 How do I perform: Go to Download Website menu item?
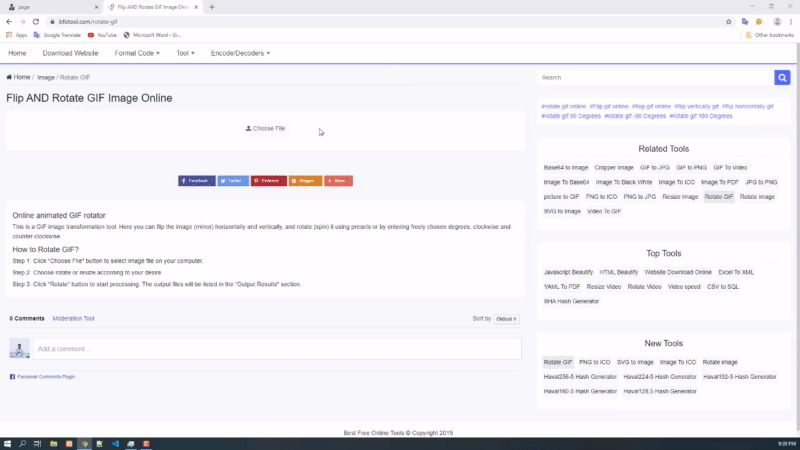(70, 53)
